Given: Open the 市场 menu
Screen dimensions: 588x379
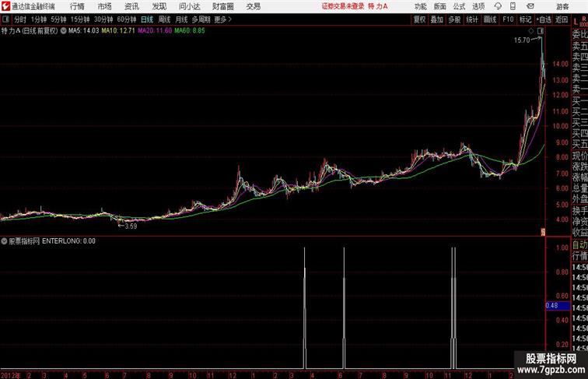Looking at the screenshot, I should coord(105,6).
